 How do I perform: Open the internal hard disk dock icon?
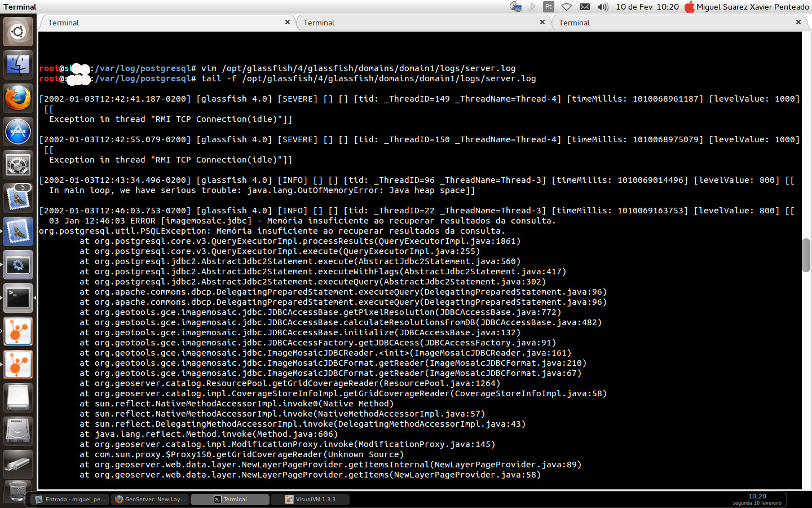[x=18, y=431]
